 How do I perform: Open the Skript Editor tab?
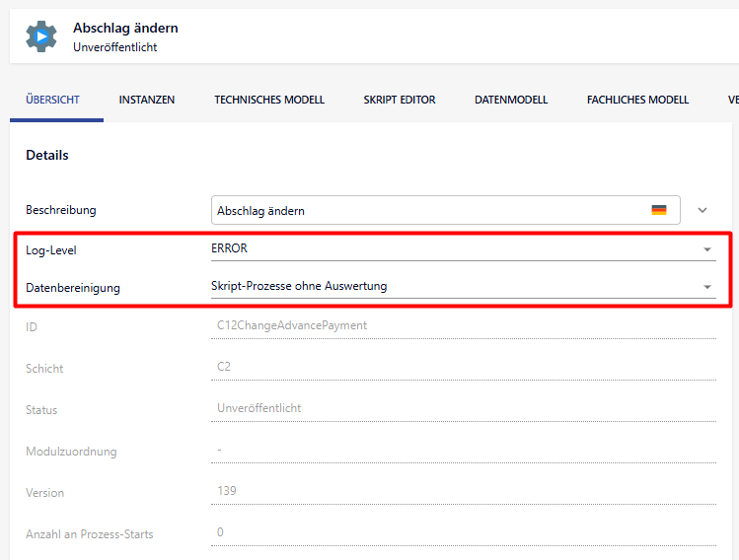(x=399, y=100)
